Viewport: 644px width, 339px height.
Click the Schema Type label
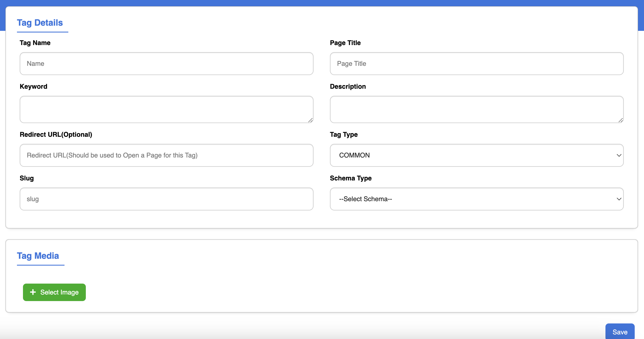(x=351, y=178)
